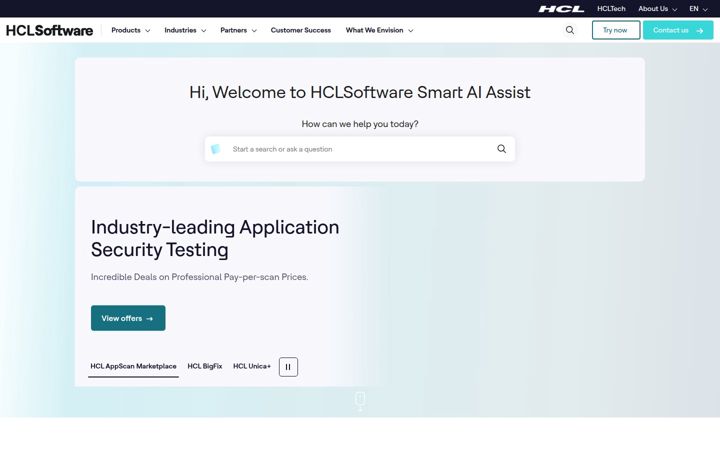Expand the Products menu
The height and width of the screenshot is (450, 720).
coord(131,30)
